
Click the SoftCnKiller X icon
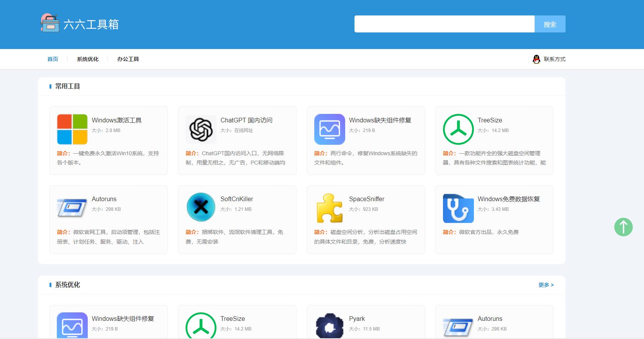click(x=201, y=207)
